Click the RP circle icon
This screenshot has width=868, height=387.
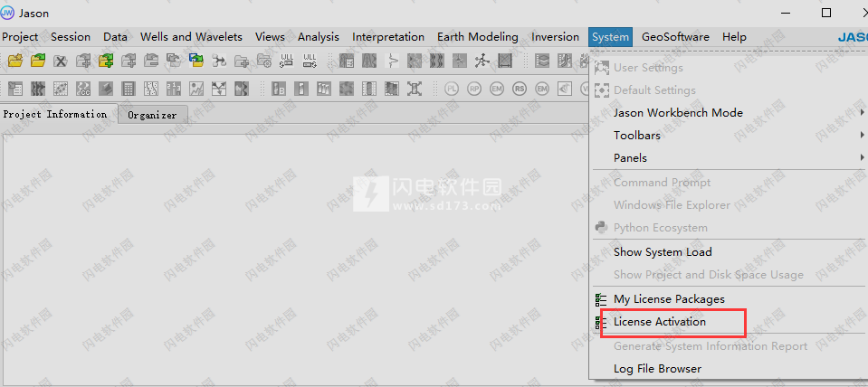[474, 89]
